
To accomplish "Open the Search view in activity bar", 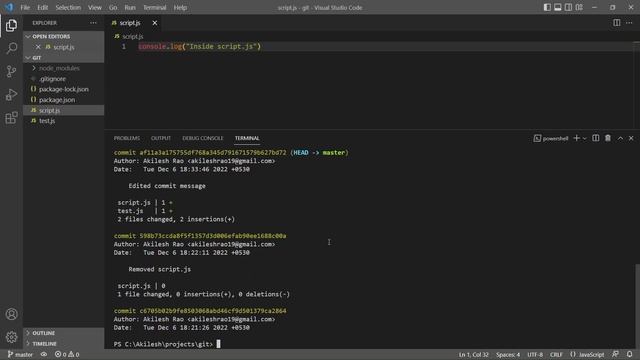I will tap(11, 48).
